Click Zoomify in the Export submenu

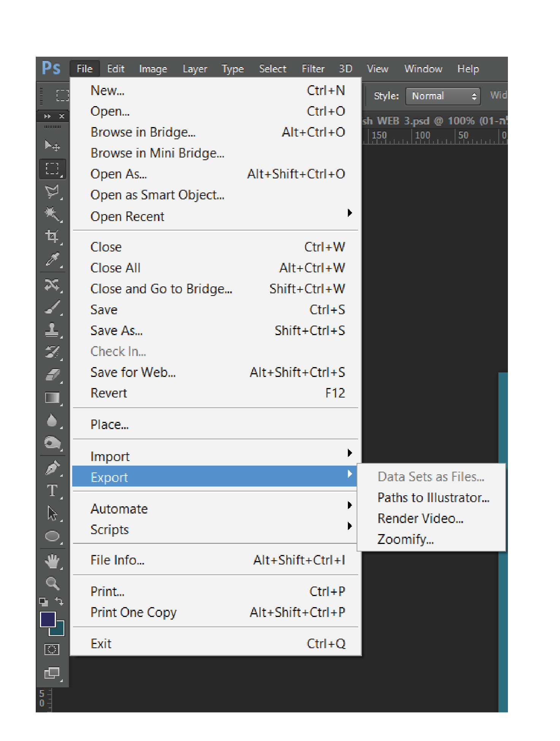405,539
